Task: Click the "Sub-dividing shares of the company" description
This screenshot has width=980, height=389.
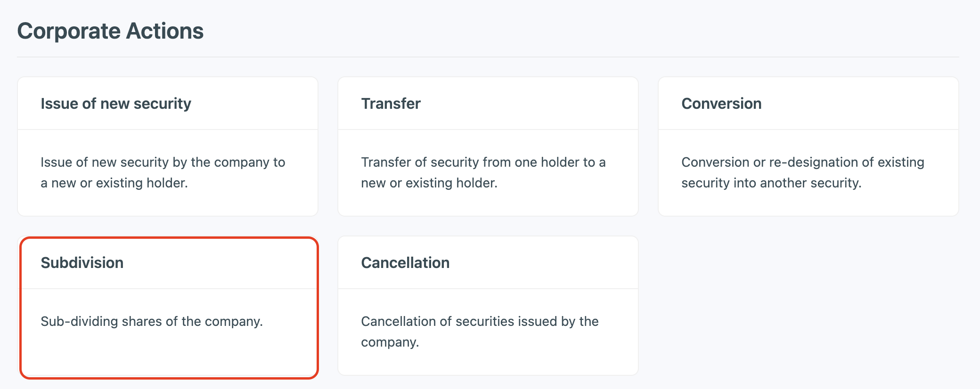Action: click(152, 321)
